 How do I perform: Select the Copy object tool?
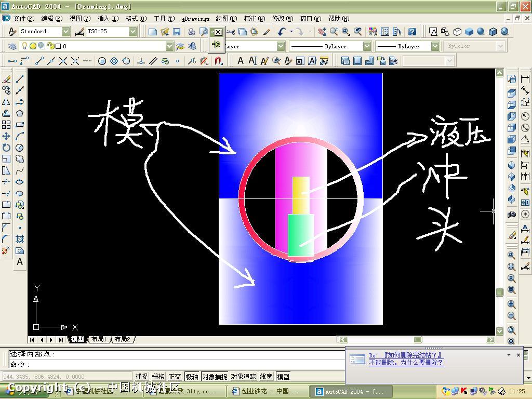click(x=6, y=90)
